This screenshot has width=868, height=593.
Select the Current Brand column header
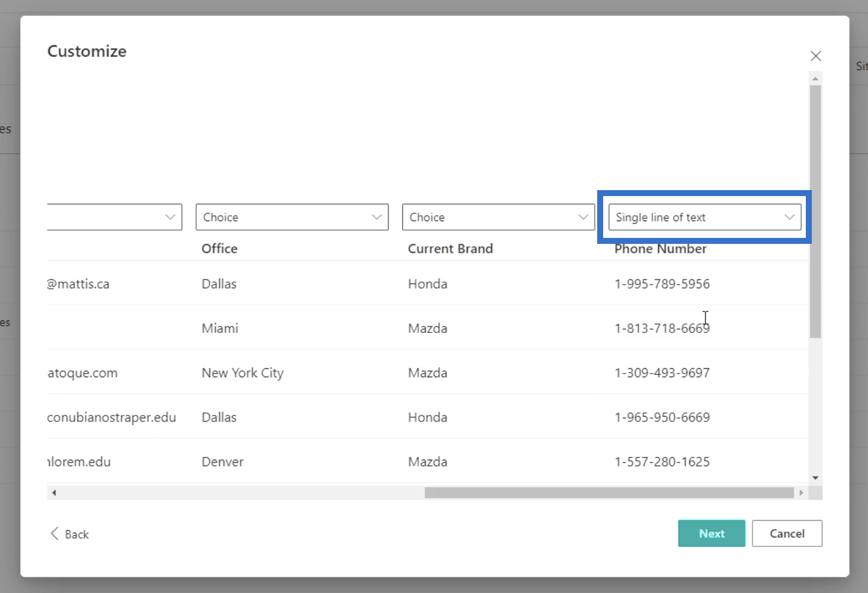coord(450,249)
